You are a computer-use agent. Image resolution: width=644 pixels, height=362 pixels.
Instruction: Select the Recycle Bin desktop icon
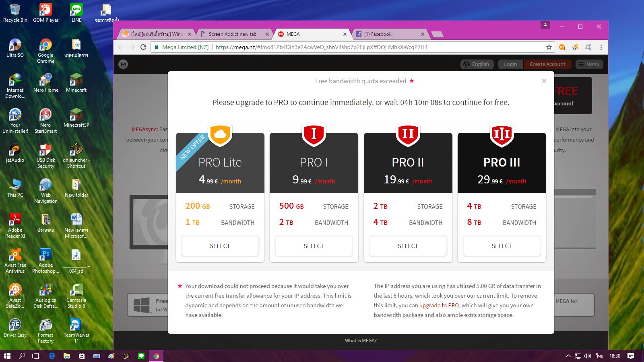point(15,13)
